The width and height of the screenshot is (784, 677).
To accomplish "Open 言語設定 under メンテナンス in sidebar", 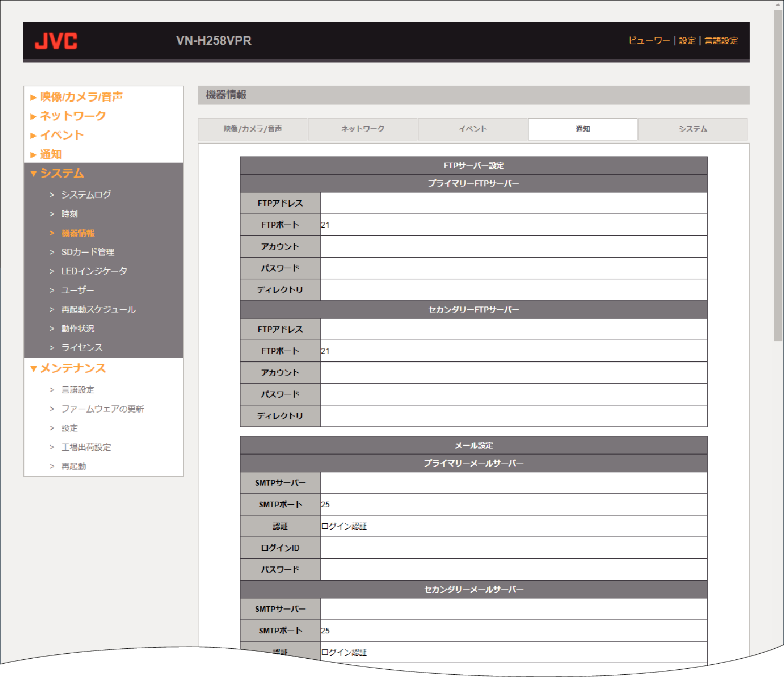I will click(78, 389).
